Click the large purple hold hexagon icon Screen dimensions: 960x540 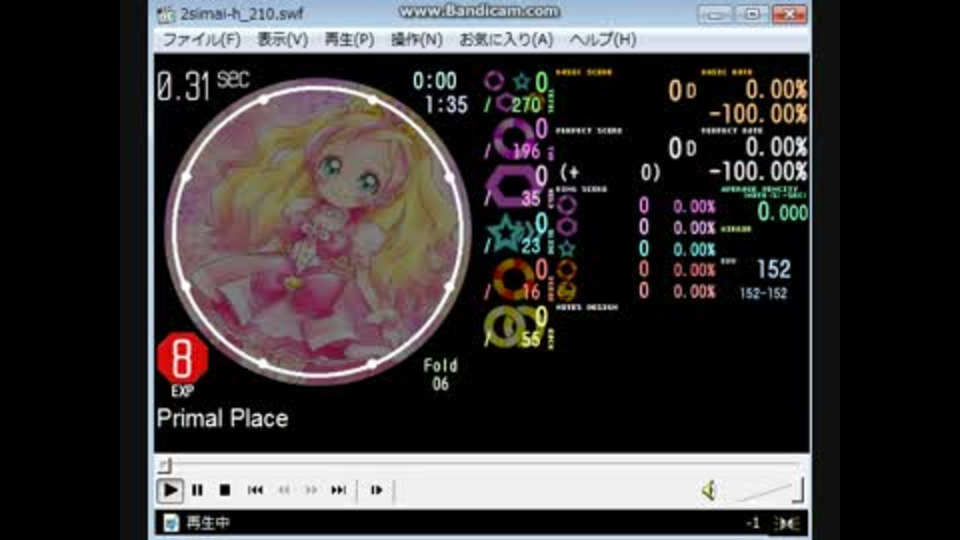click(x=513, y=186)
